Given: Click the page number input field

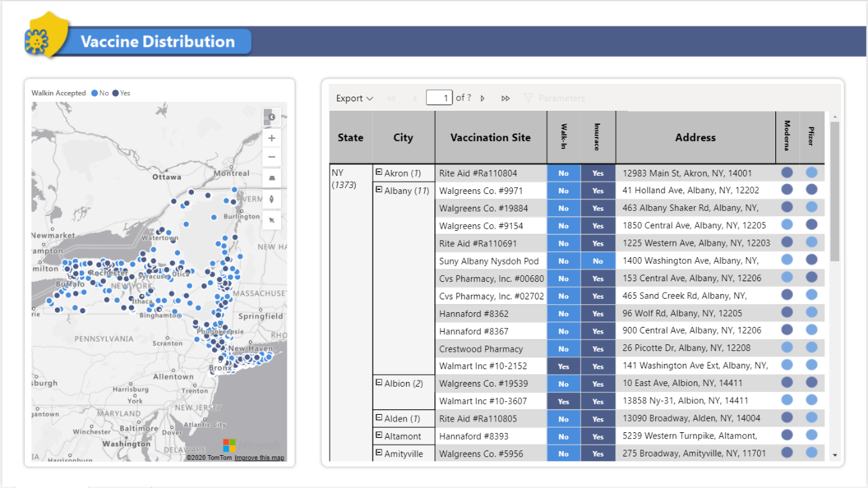Looking at the screenshot, I should (x=440, y=98).
